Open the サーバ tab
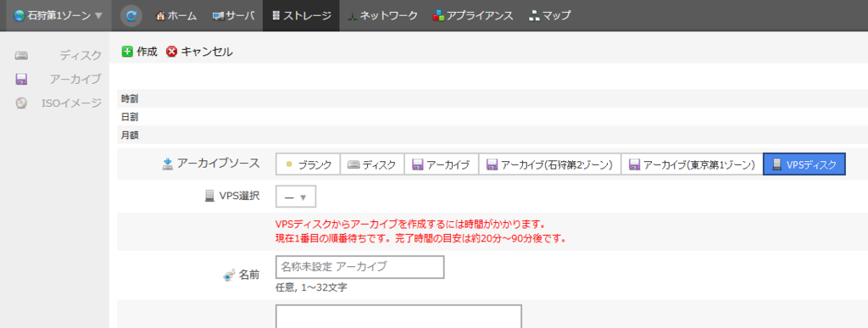Viewport: 868px width, 328px height. [x=233, y=15]
